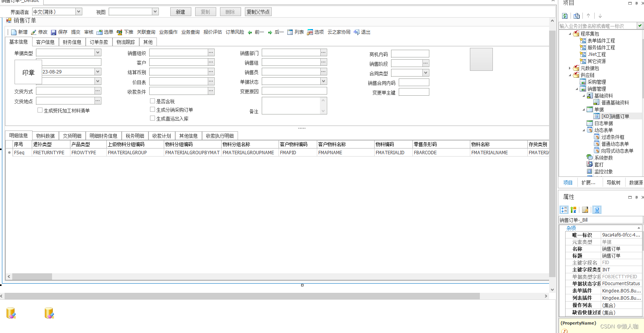The width and height of the screenshot is (644, 333).
Task: Select the [KD]销售订单 tree item
Action: (615, 116)
